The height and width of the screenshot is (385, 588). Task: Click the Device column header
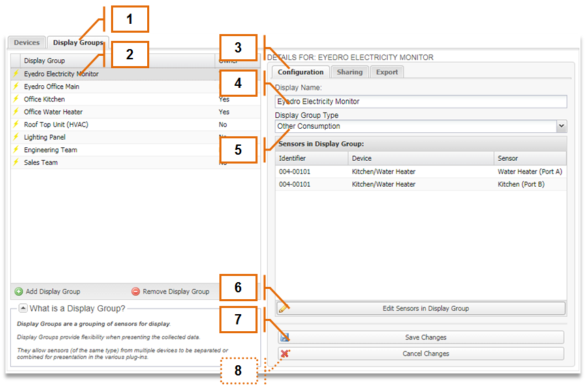tap(421, 158)
